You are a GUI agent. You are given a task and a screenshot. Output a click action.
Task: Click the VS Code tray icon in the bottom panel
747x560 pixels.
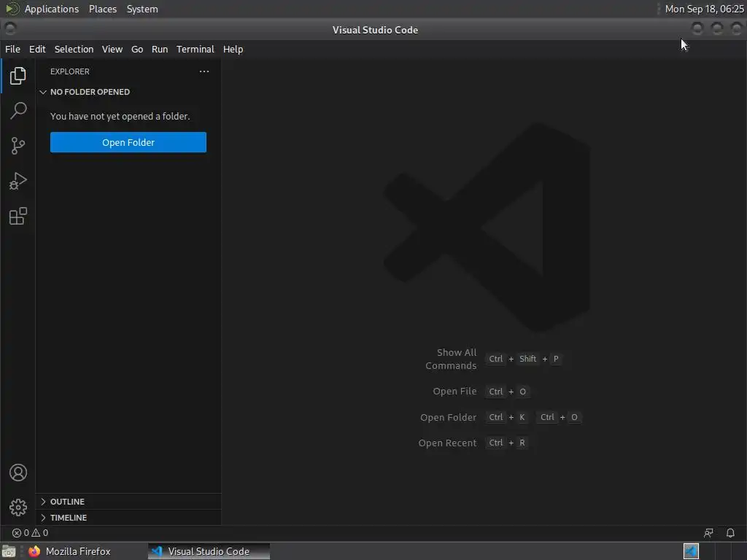click(x=691, y=551)
